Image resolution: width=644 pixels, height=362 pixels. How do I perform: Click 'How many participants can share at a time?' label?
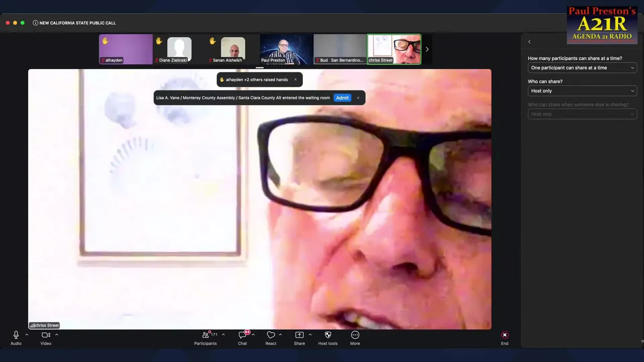coord(575,58)
